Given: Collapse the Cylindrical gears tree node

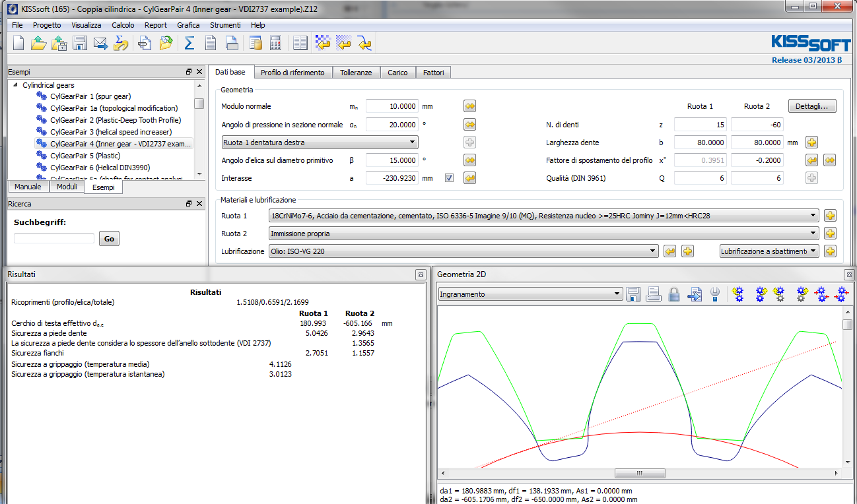Looking at the screenshot, I should [15, 85].
